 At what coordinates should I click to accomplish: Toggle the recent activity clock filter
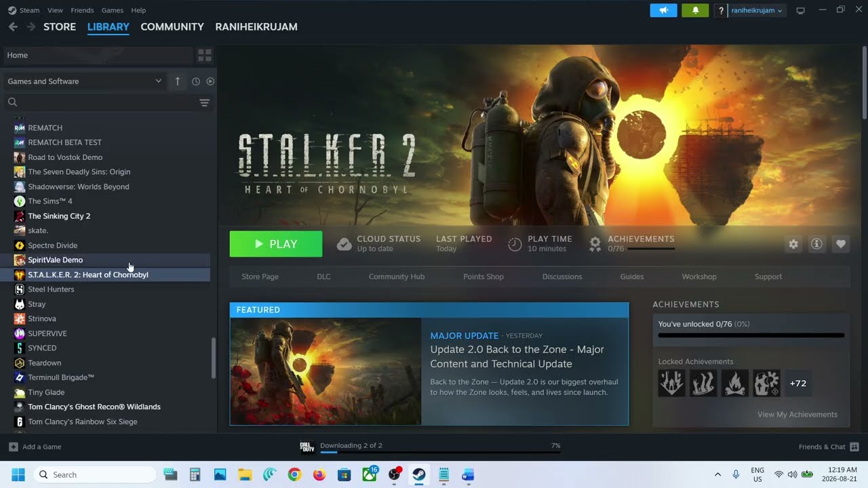[196, 81]
